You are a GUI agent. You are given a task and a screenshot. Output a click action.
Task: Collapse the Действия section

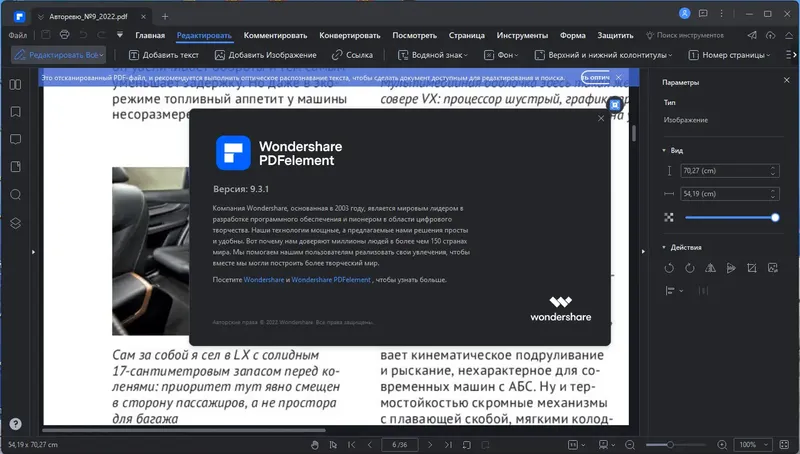pyautogui.click(x=664, y=247)
